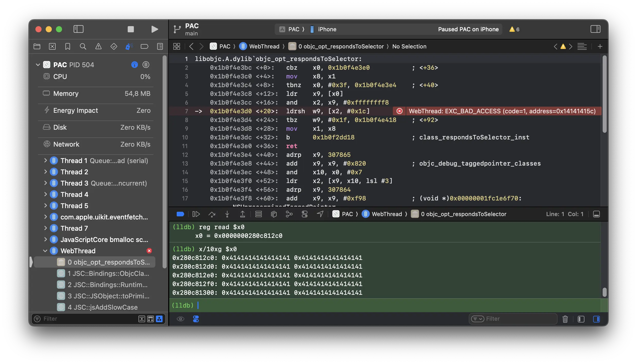The image size is (637, 364).
Task: Click the Simulate Location arrow icon
Action: pyautogui.click(x=320, y=214)
